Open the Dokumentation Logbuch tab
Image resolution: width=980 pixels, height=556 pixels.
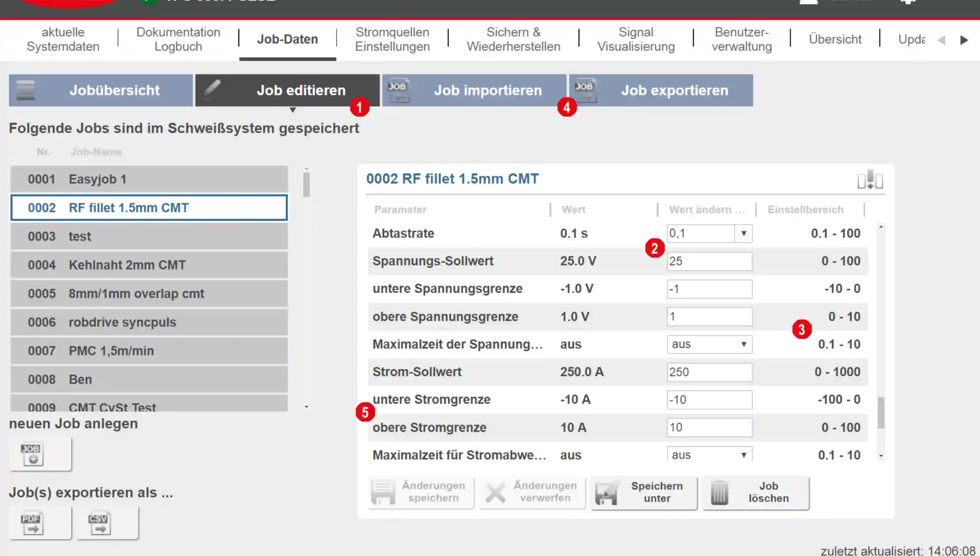point(178,39)
